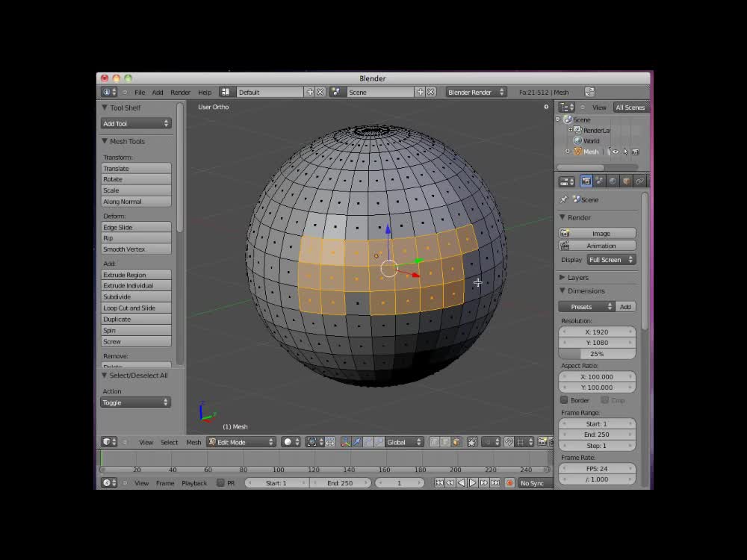Select face select mode cube icon
This screenshot has width=747, height=560.
coord(456,442)
